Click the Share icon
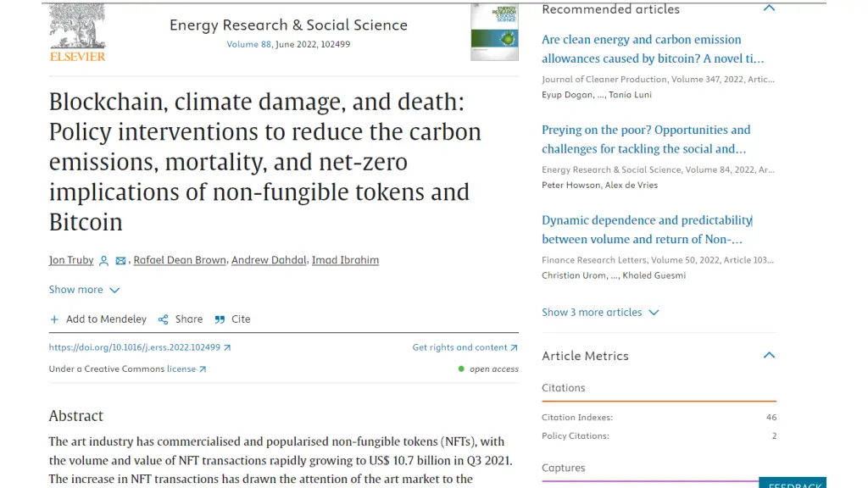 [164, 319]
